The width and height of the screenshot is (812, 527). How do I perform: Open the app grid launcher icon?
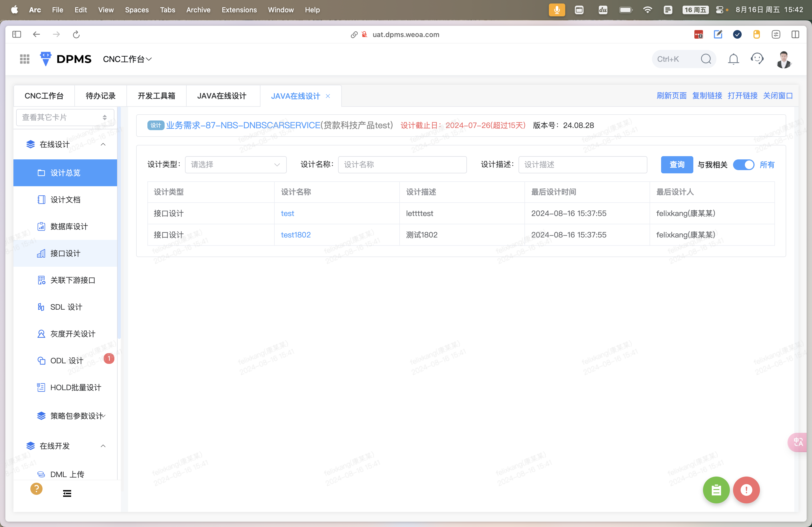[x=24, y=59]
